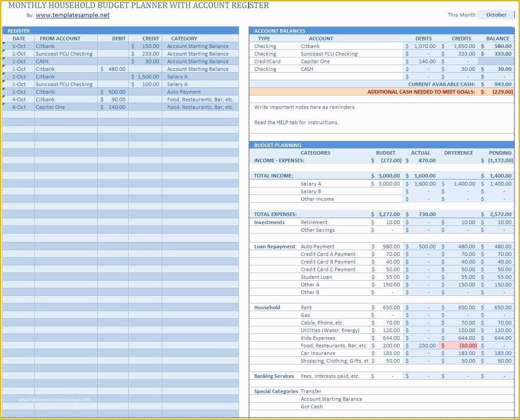
Task: Click the Credit Card A Payment label
Action: point(328,254)
